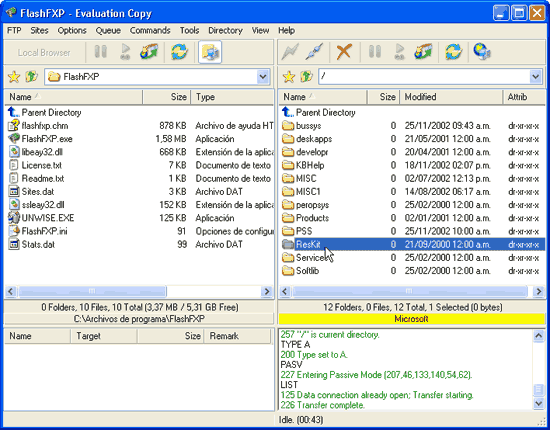Click remote pane pause button
This screenshot has height=430, width=550.
(x=375, y=52)
